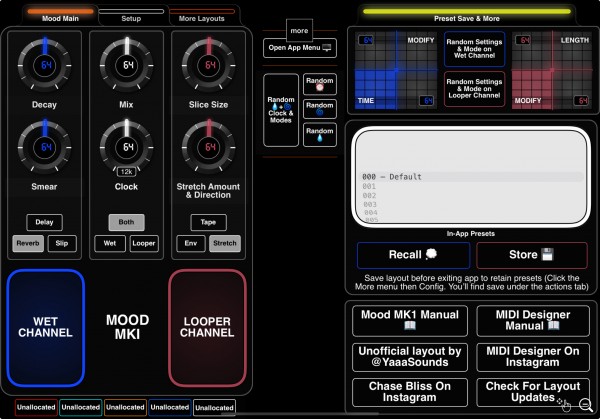Tap the red LOOPER CHANNEL pad

tap(207, 328)
